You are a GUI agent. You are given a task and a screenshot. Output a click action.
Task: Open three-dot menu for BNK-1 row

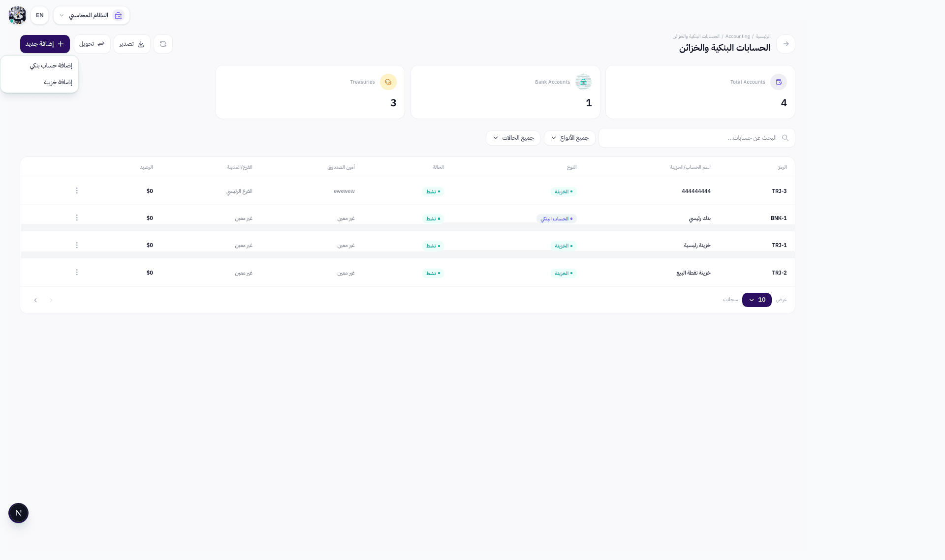coord(77,218)
